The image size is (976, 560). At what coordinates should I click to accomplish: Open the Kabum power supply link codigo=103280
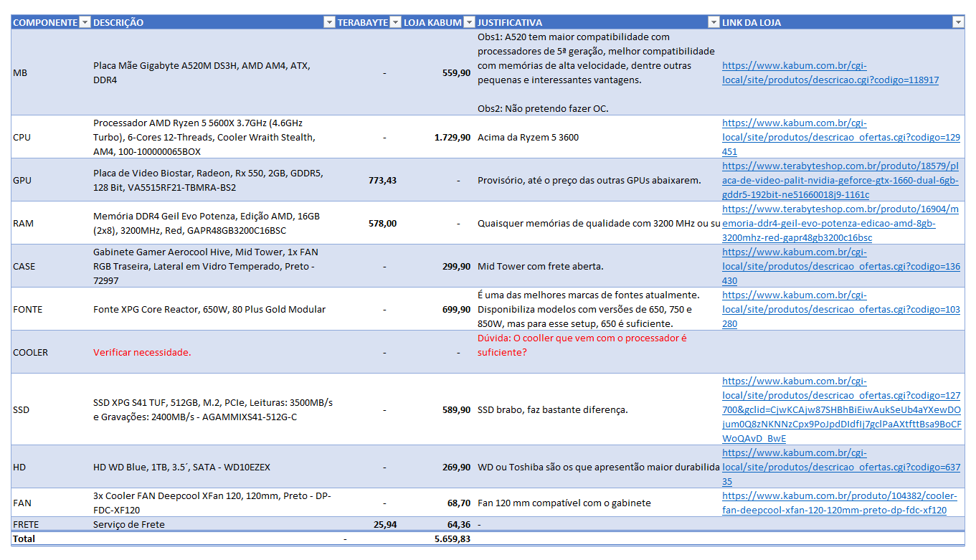point(841,309)
